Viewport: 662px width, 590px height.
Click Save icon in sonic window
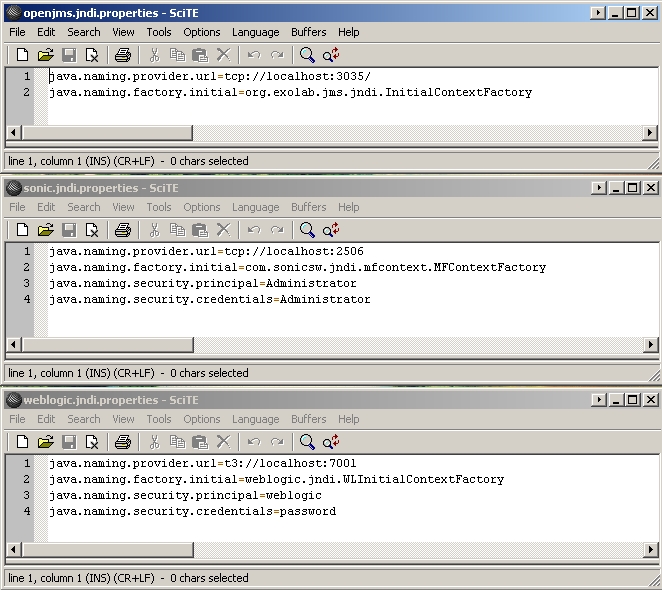coord(69,230)
